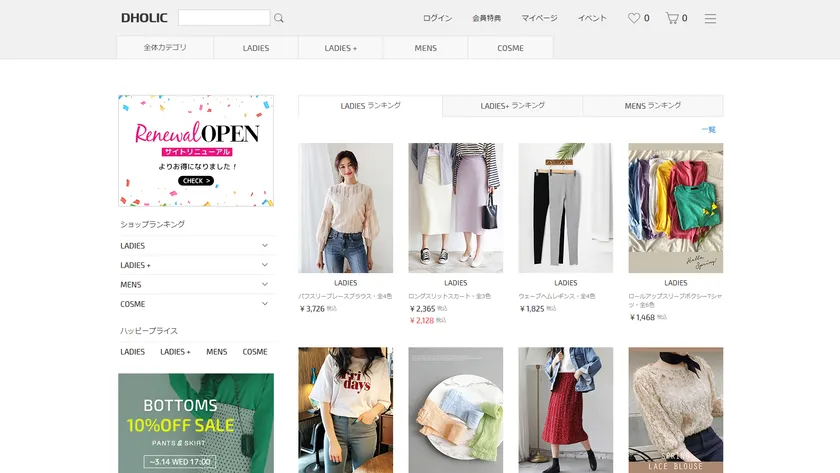Open the colorful T-shirts product image
This screenshot has height=473, width=840.
point(676,208)
